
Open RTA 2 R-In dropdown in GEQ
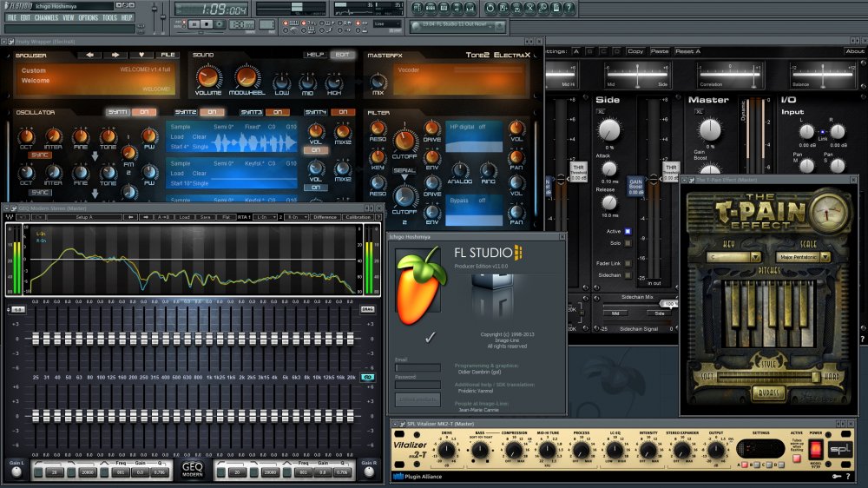tap(296, 217)
